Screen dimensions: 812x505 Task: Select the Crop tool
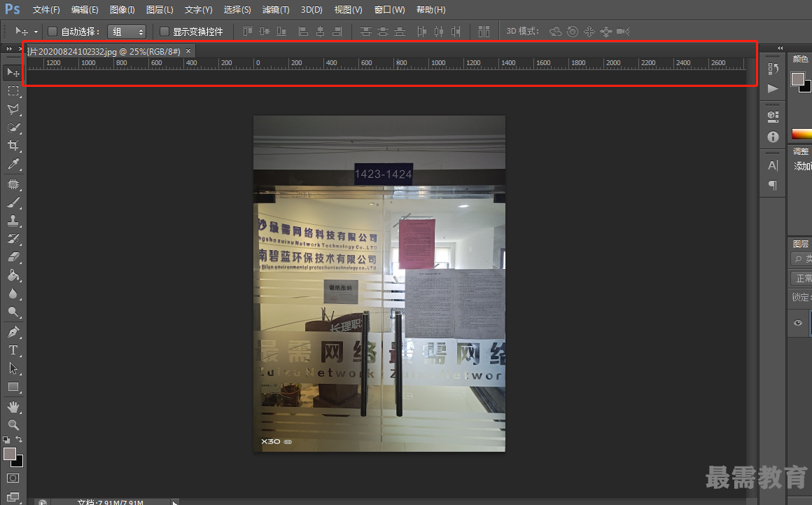click(13, 146)
